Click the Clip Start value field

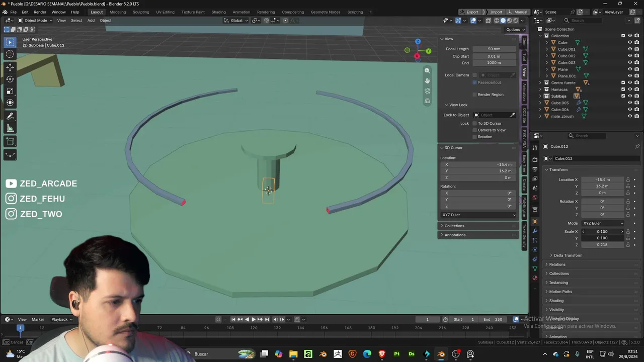tap(494, 56)
